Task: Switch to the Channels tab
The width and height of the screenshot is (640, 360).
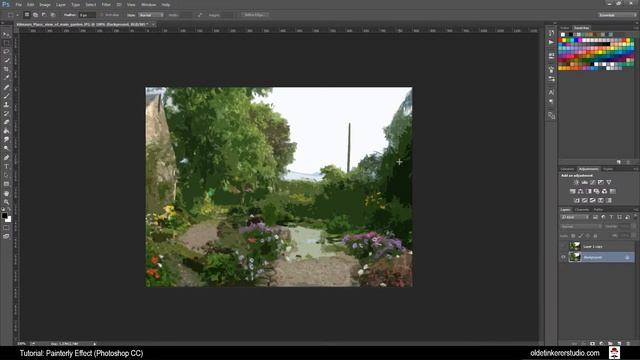Action: coord(582,210)
